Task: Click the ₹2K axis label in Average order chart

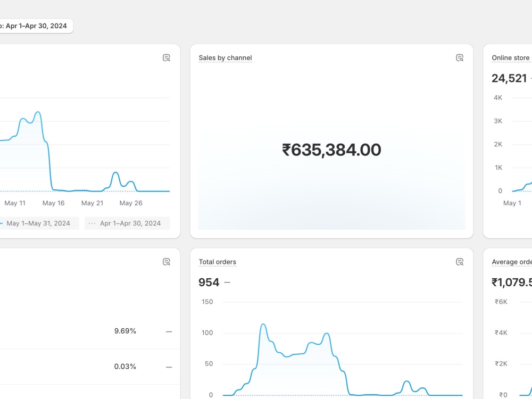Action: pyautogui.click(x=501, y=364)
